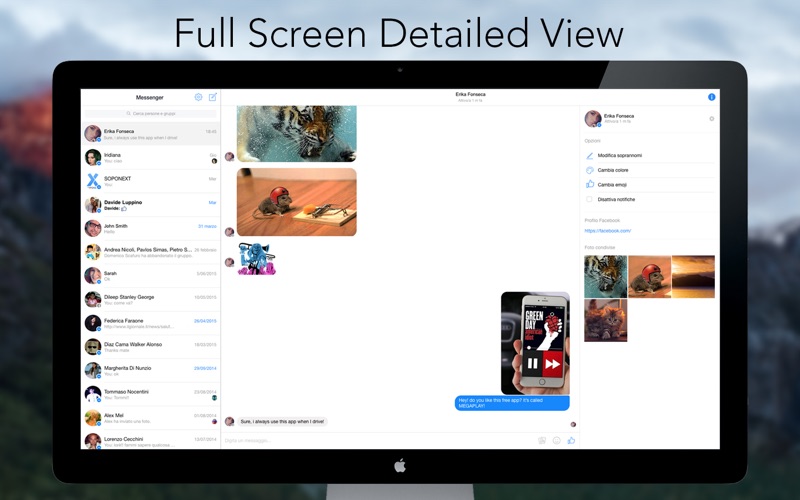Compose a new message
This screenshot has height=500, width=800.
point(212,97)
